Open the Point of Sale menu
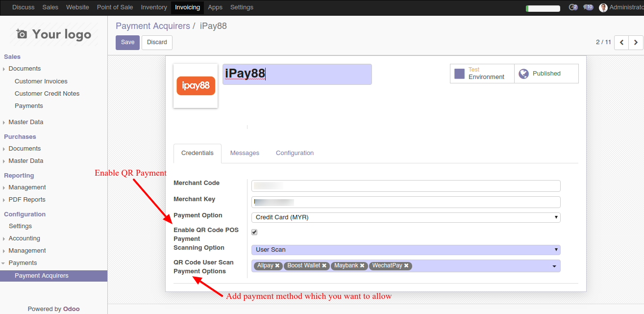The width and height of the screenshot is (644, 314). click(115, 7)
